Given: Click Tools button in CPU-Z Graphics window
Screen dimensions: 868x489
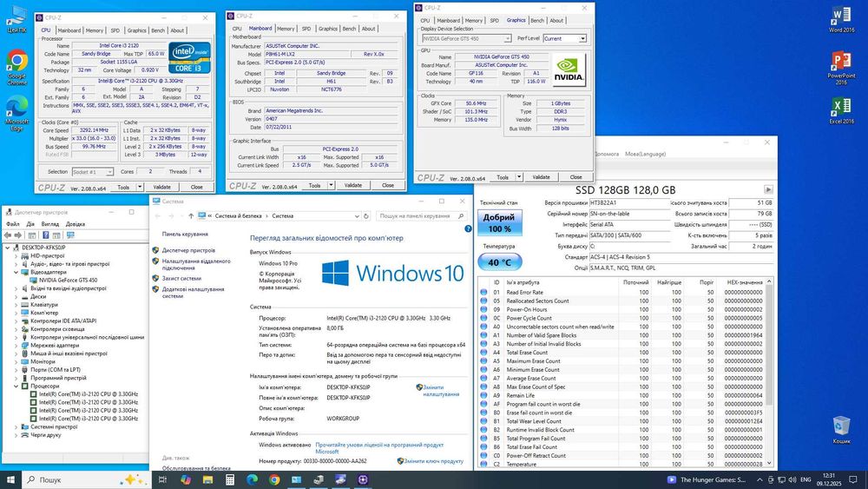Looking at the screenshot, I should click(503, 177).
